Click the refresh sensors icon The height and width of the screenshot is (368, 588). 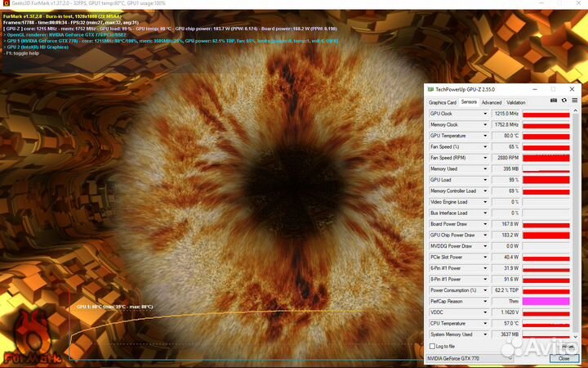563,101
